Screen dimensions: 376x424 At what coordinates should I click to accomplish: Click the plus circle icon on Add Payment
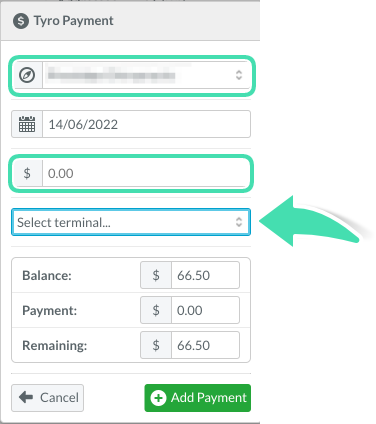[158, 398]
